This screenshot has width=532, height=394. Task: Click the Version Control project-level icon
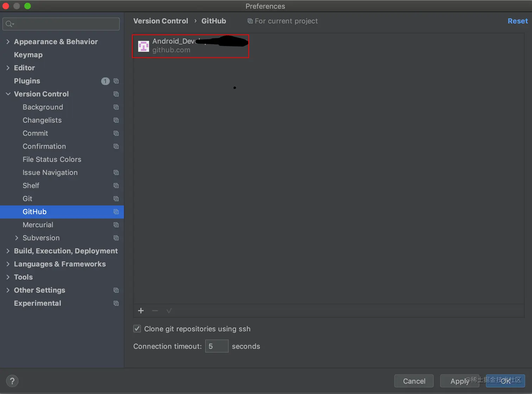pos(116,94)
